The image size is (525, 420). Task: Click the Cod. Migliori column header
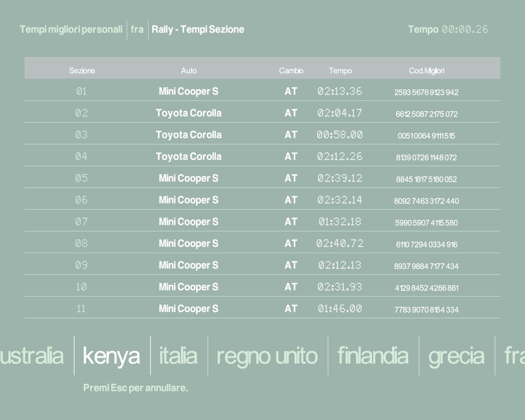427,71
